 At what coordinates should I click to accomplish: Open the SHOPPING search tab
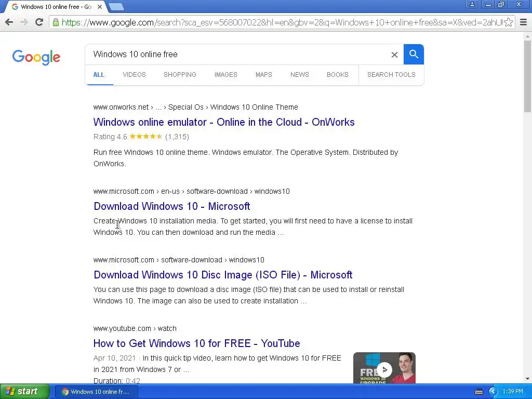point(180,75)
